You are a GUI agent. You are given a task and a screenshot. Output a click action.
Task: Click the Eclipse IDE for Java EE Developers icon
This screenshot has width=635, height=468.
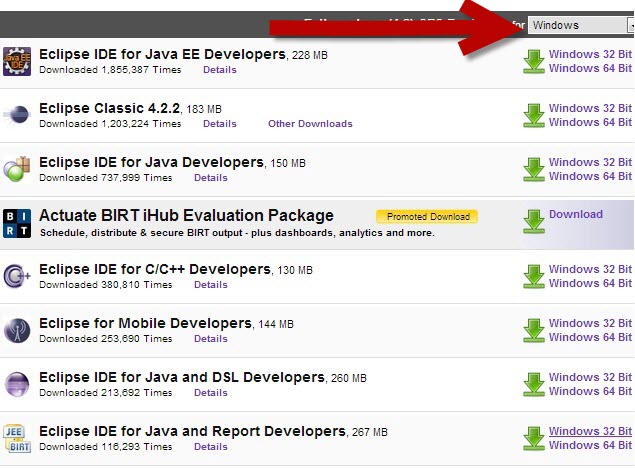(x=17, y=61)
